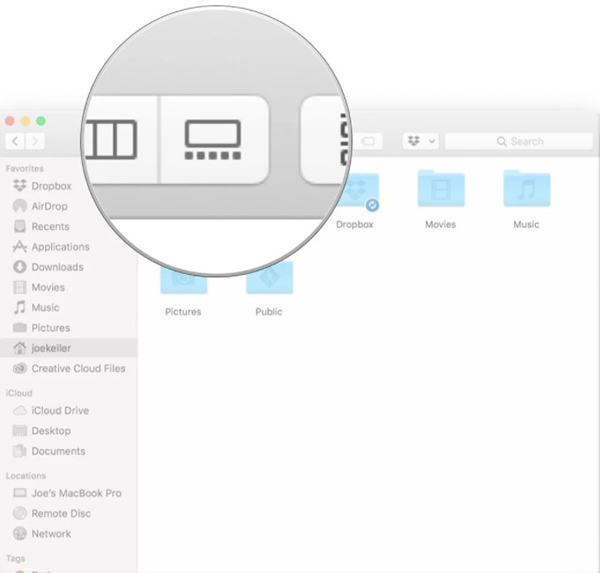The width and height of the screenshot is (600, 573).
Task: Select the Movies folder in the file area
Action: [x=441, y=200]
